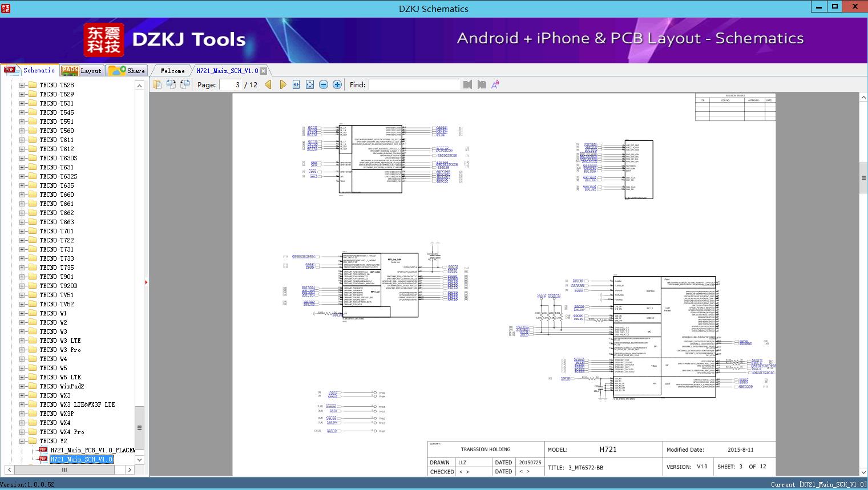The width and height of the screenshot is (868, 490).
Task: Go to the next page arrow
Action: 282,84
